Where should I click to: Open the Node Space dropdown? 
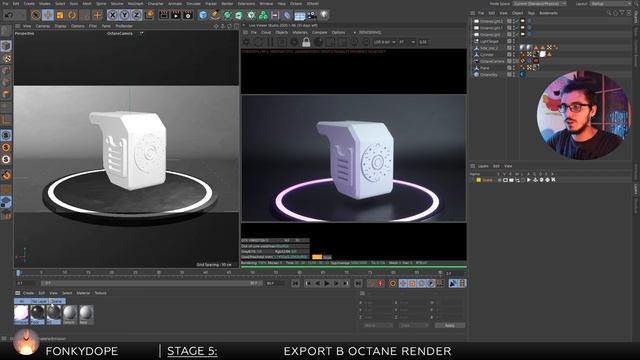tap(540, 4)
